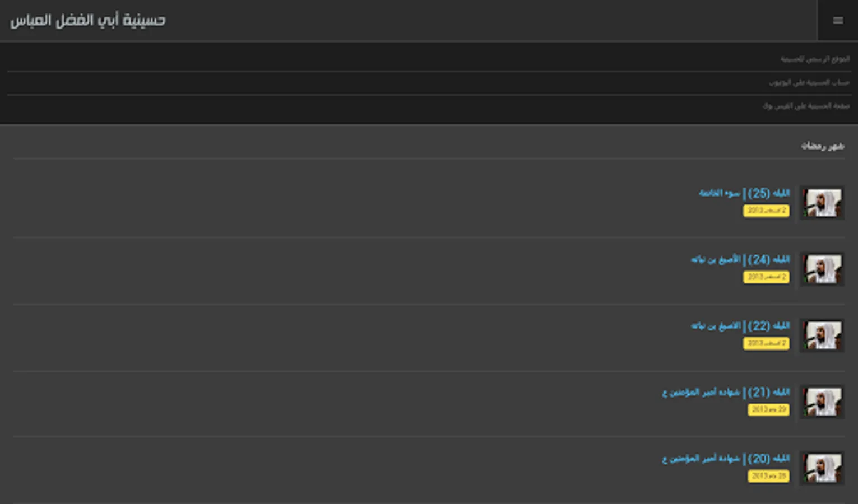Click the yellow date badge under Night (21)
This screenshot has width=858, height=504.
[768, 410]
